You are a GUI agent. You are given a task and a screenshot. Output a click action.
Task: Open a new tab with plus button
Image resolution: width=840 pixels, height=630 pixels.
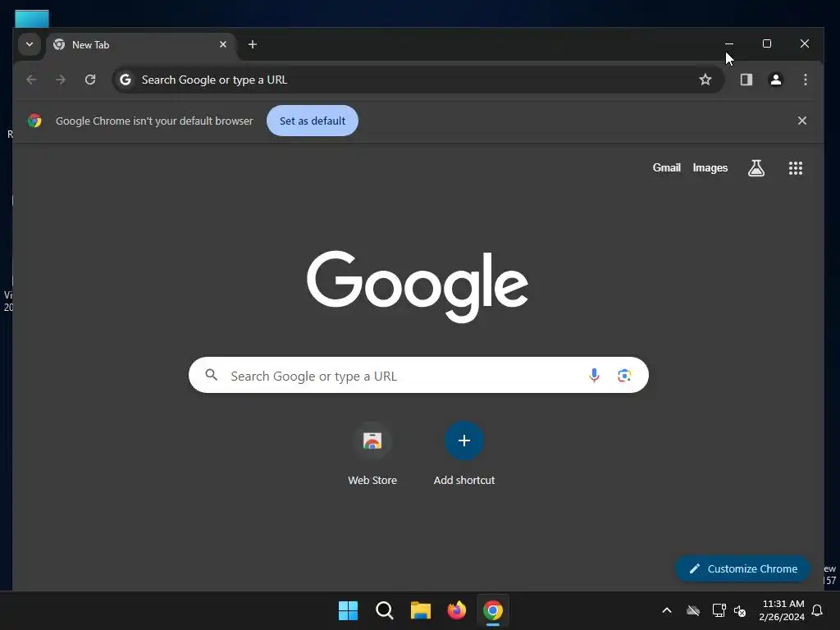click(x=253, y=44)
